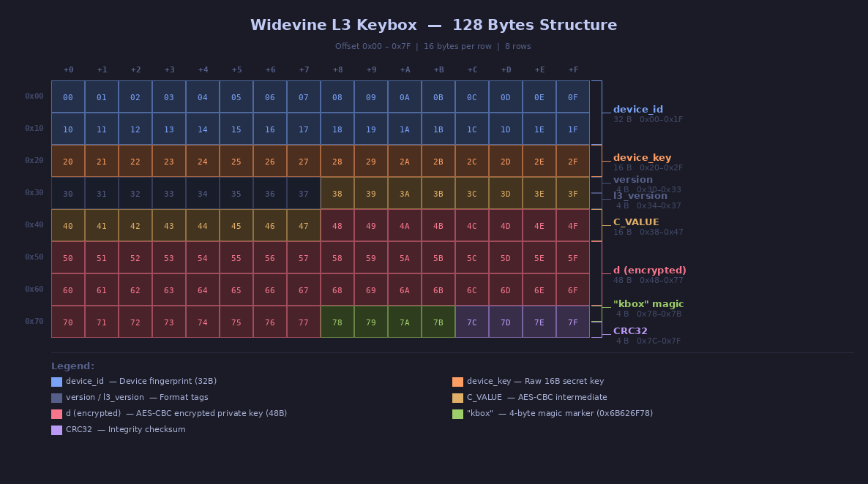Click the d (encrypted) field label
Image resolution: width=868 pixels, height=484 pixels.
649,271
